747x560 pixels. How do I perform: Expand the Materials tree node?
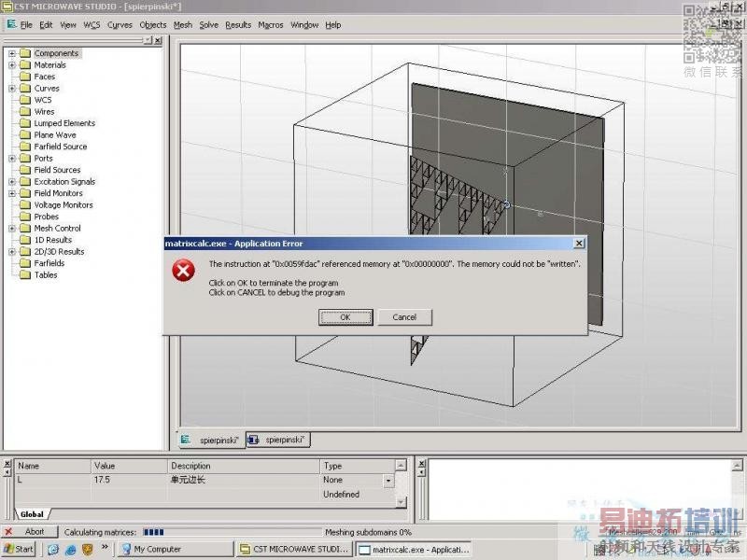(x=12, y=65)
